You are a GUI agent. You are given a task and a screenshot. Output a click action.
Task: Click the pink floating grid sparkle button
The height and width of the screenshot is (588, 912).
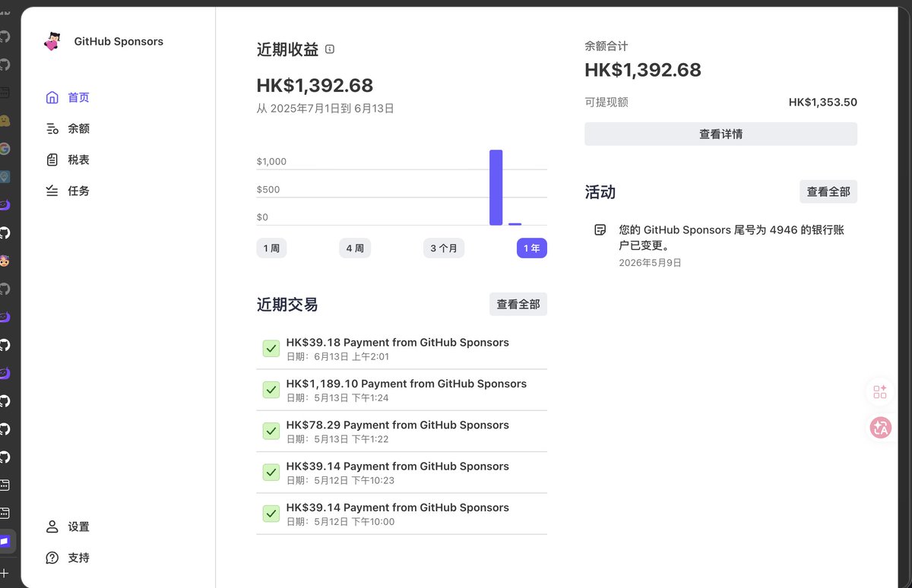880,392
